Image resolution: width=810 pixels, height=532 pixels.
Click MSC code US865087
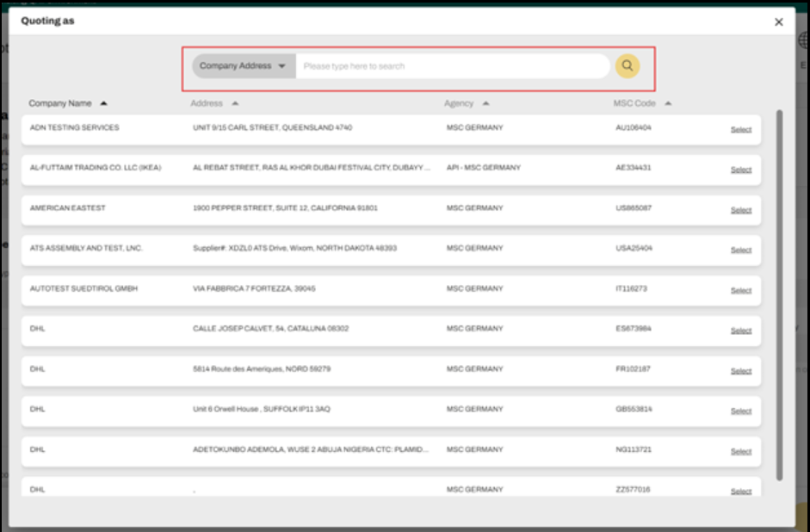pos(634,207)
